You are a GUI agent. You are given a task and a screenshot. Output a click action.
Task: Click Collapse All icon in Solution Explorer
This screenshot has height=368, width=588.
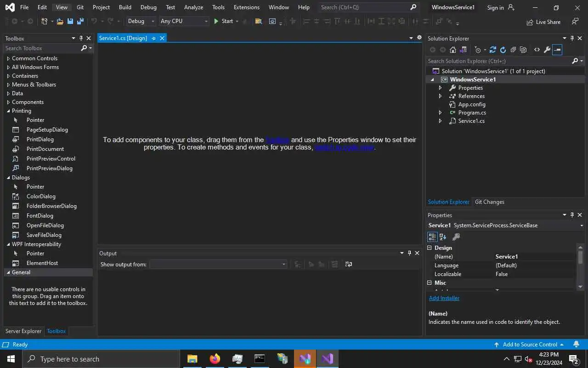tap(513, 50)
